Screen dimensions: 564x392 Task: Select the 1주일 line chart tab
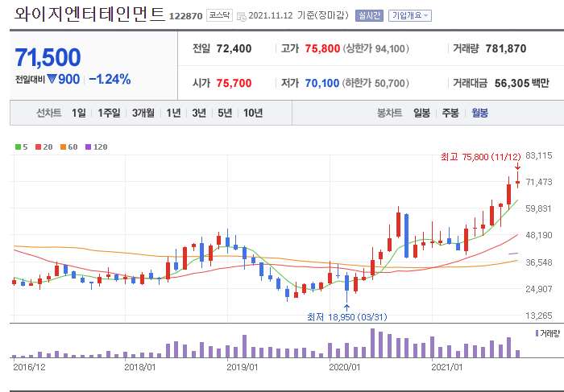[x=109, y=113]
